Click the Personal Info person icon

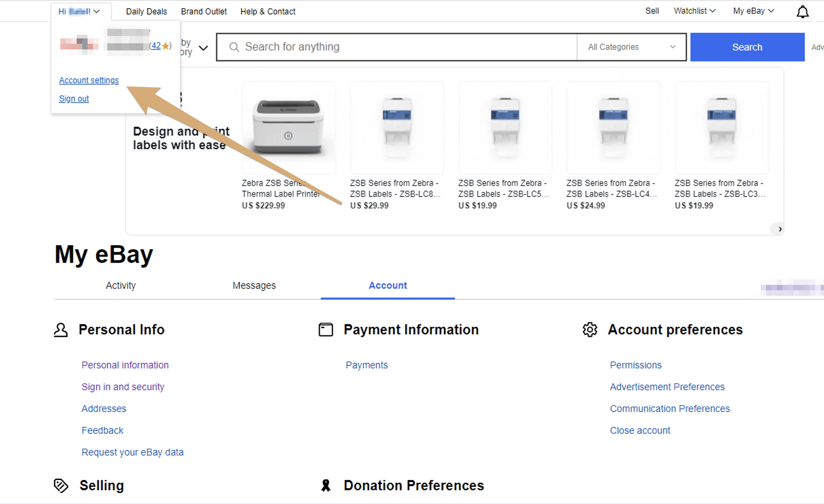pyautogui.click(x=61, y=330)
